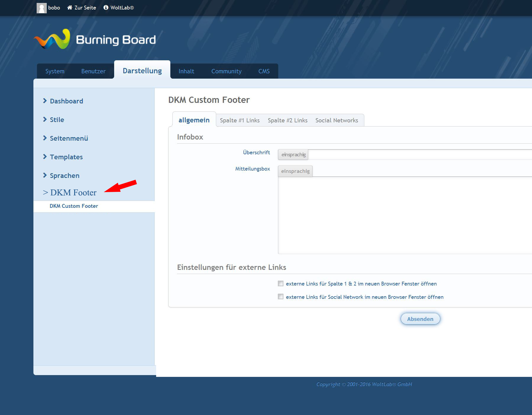Enable Social Network links in new window
Viewport: 532px width, 415px height.
coord(281,297)
